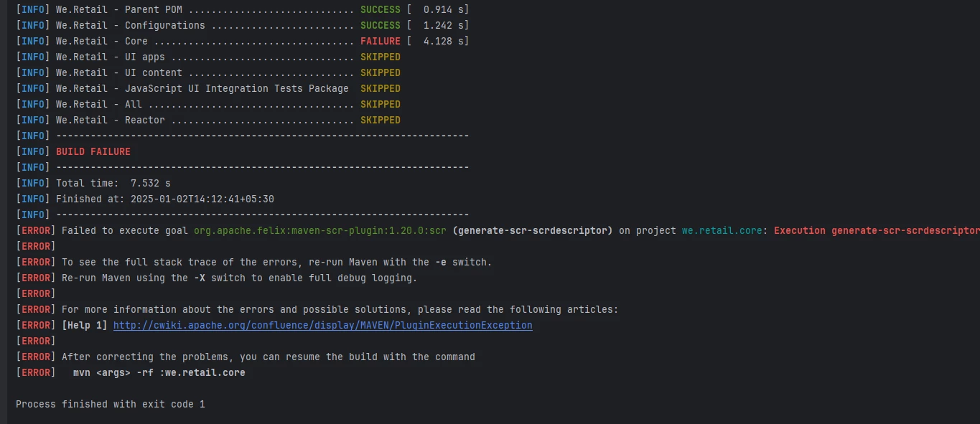Click the 'Total time: 7.532 s' line
Image resolution: width=980 pixels, height=424 pixels.
(93, 183)
